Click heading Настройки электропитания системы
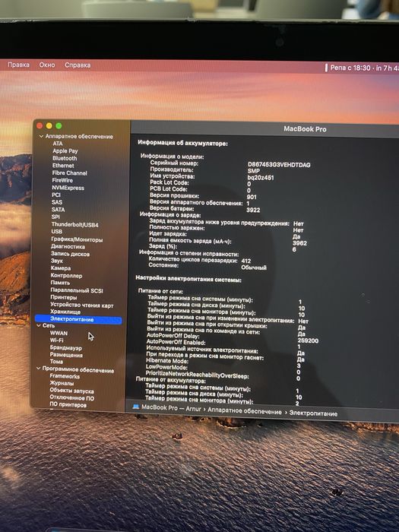399x532 pixels. (188, 279)
